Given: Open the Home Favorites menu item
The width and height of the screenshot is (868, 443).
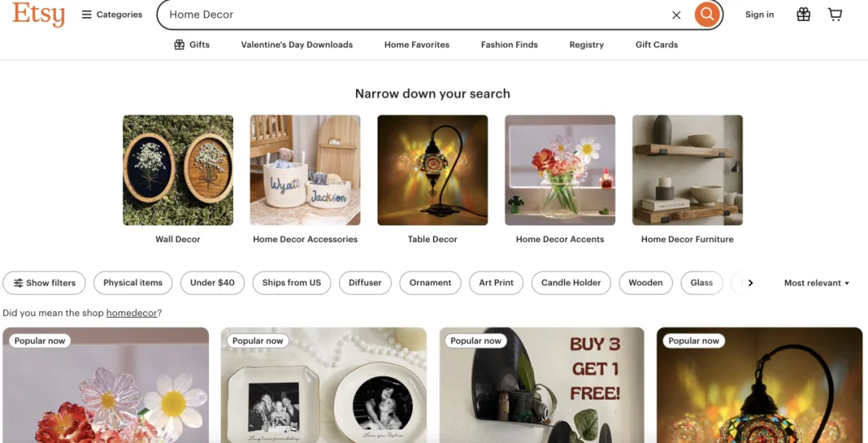Looking at the screenshot, I should (x=416, y=45).
